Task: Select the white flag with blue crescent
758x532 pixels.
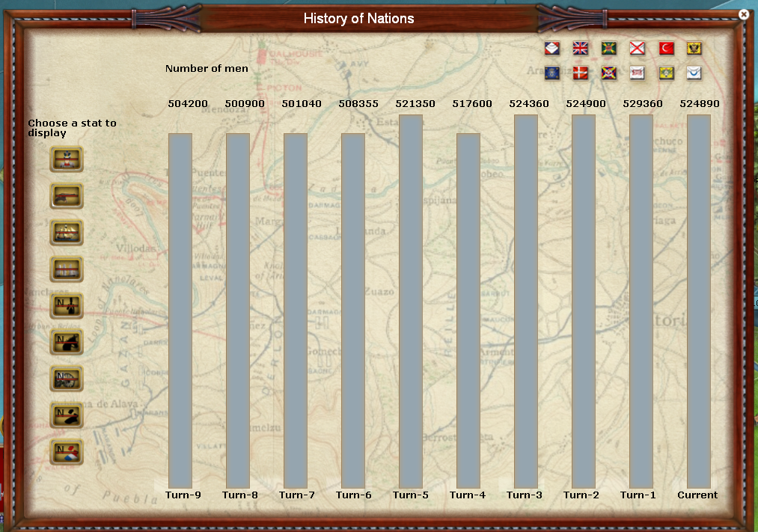Action: point(694,73)
